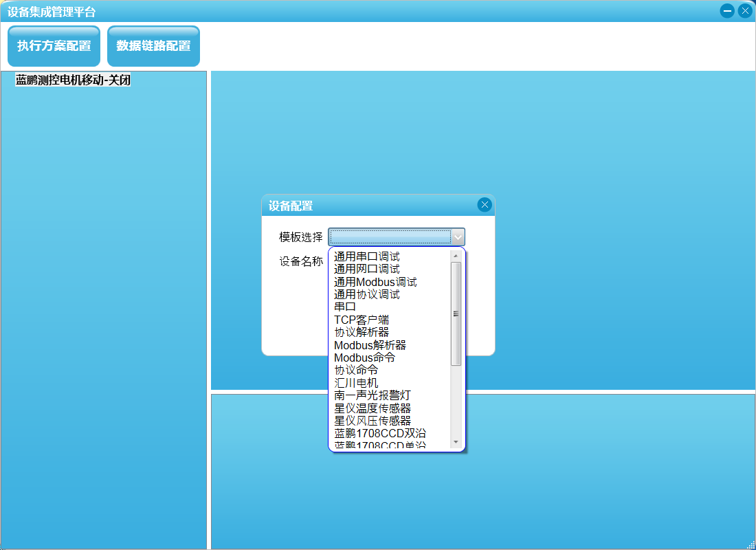Screen dimensions: 756x550
Task: Choose 南一声光报警灯 template option
Action: pos(373,395)
